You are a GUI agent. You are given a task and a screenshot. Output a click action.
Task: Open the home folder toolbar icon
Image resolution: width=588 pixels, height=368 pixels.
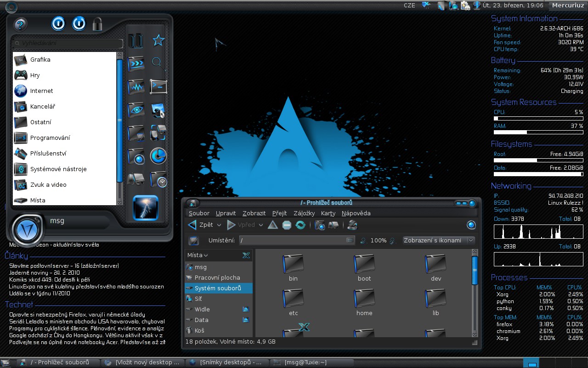click(320, 225)
